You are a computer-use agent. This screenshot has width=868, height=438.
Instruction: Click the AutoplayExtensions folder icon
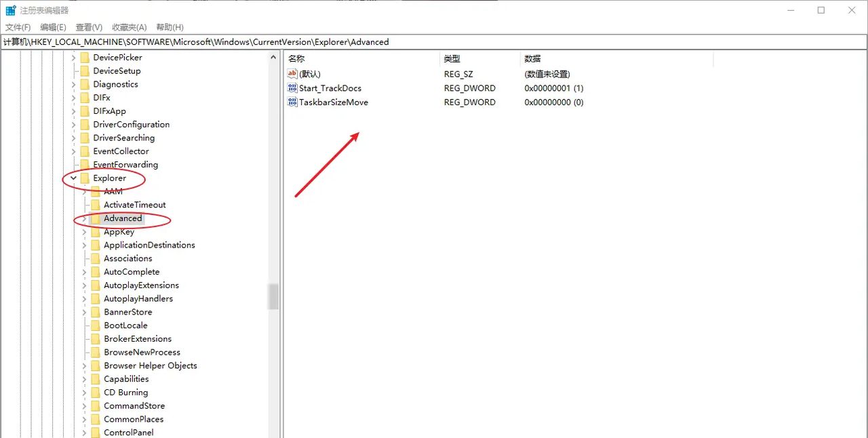(x=96, y=285)
